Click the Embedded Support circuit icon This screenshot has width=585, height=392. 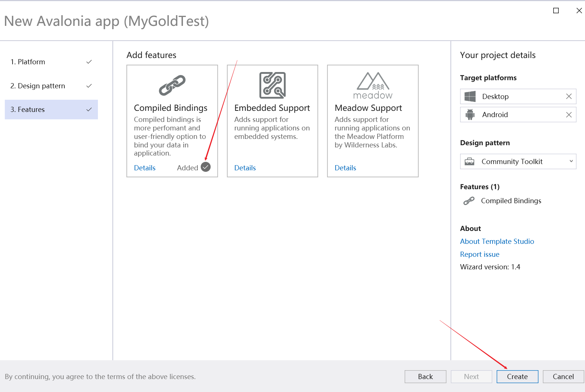272,85
